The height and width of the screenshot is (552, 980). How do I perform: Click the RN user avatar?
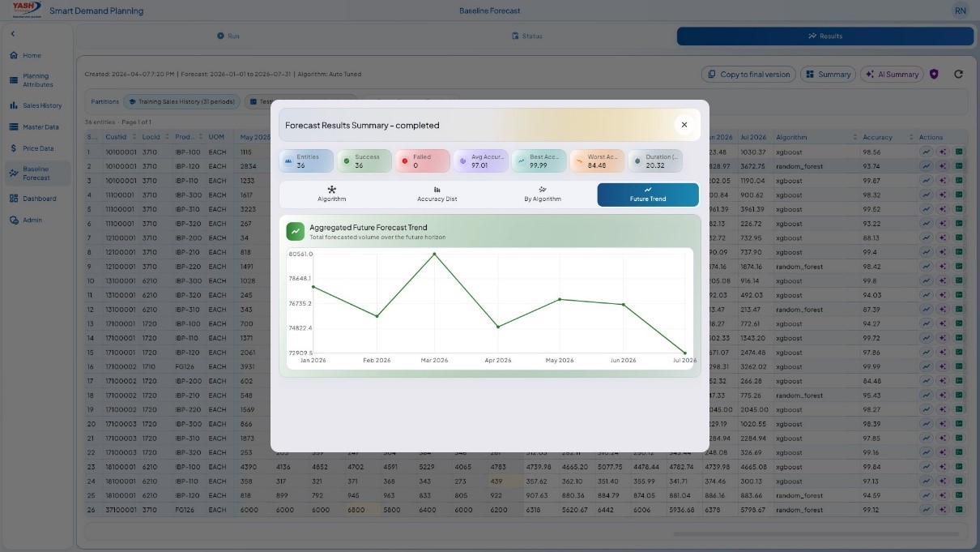pos(960,11)
